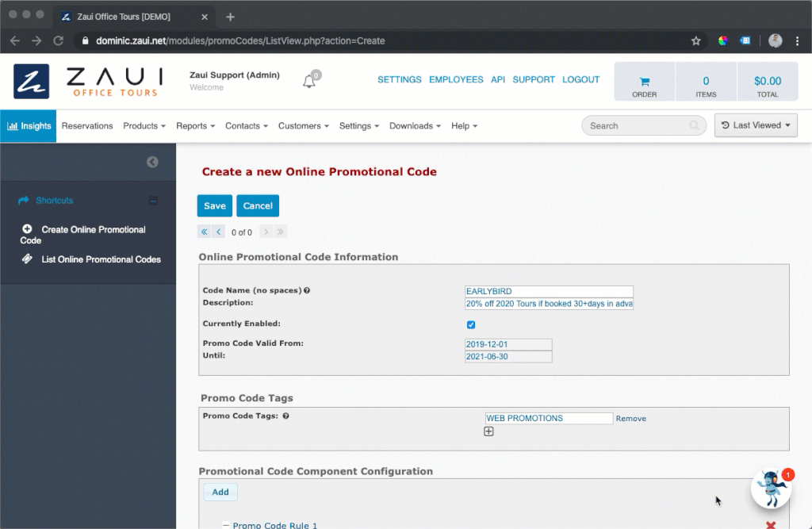Click the plus icon to add another promo tag

point(488,431)
